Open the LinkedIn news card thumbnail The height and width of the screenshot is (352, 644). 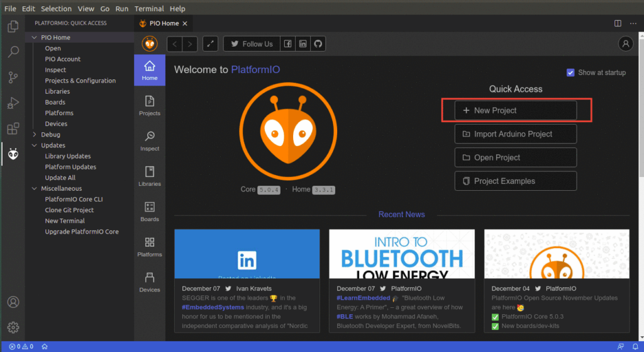247,254
